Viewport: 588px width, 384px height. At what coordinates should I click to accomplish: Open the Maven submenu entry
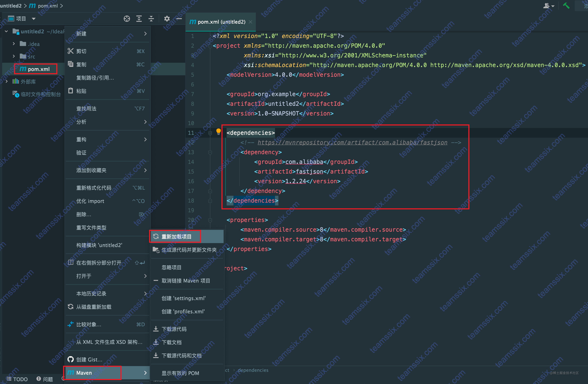tap(108, 373)
